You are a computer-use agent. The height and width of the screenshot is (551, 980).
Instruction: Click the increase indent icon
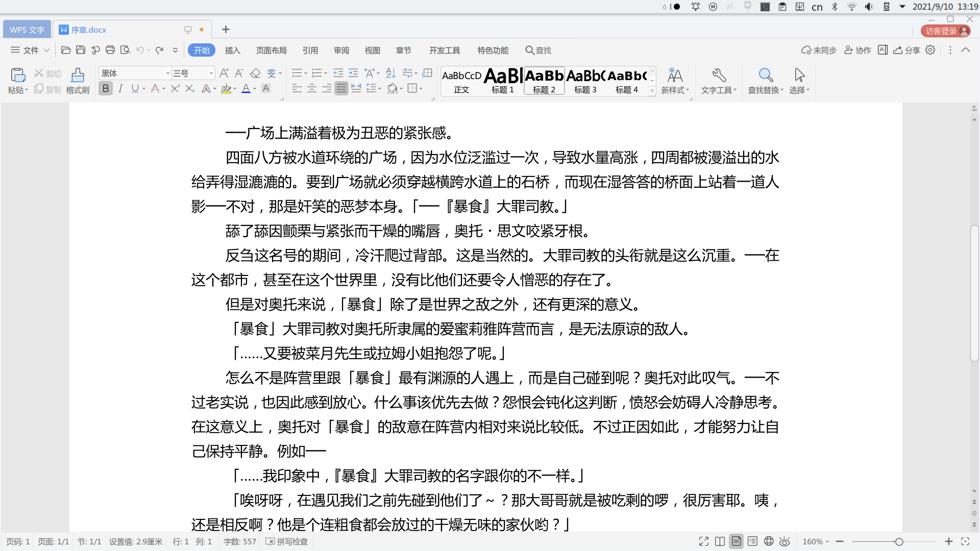(x=353, y=73)
